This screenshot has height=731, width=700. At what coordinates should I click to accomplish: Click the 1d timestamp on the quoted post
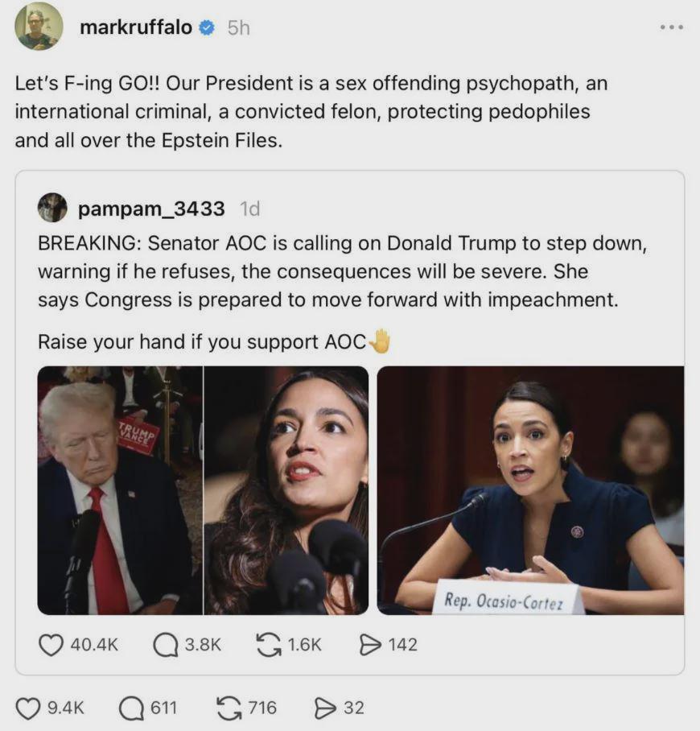point(250,209)
